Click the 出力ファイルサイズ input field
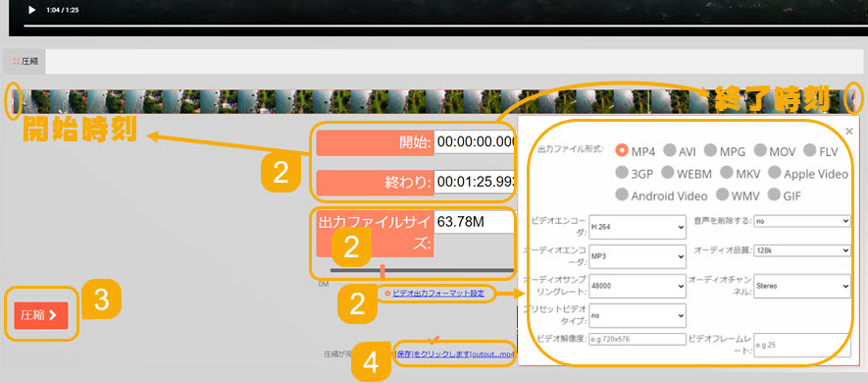The width and height of the screenshot is (868, 383). (x=475, y=222)
